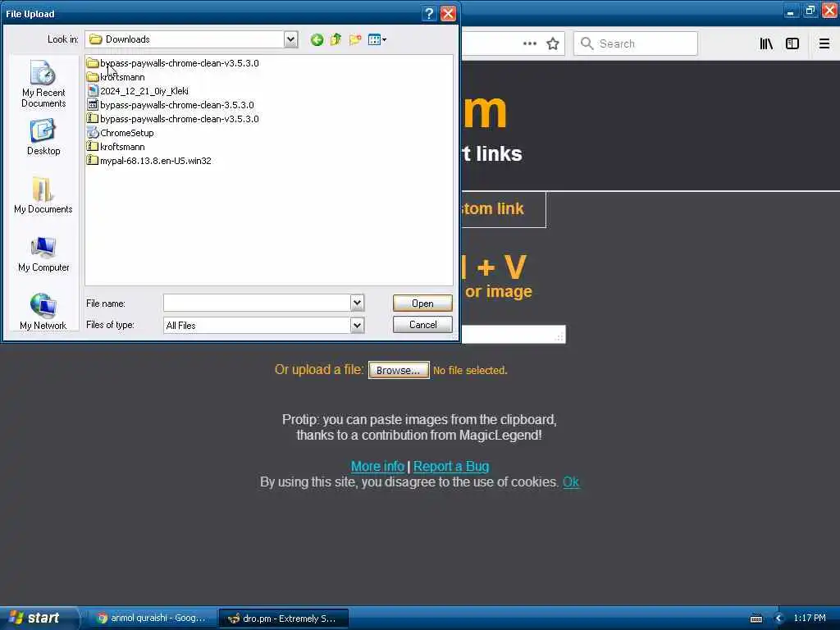Select the bypass-paywalls-chrome-clean-v3.5.3.0 folder
This screenshot has height=630, width=840.
coord(172,63)
